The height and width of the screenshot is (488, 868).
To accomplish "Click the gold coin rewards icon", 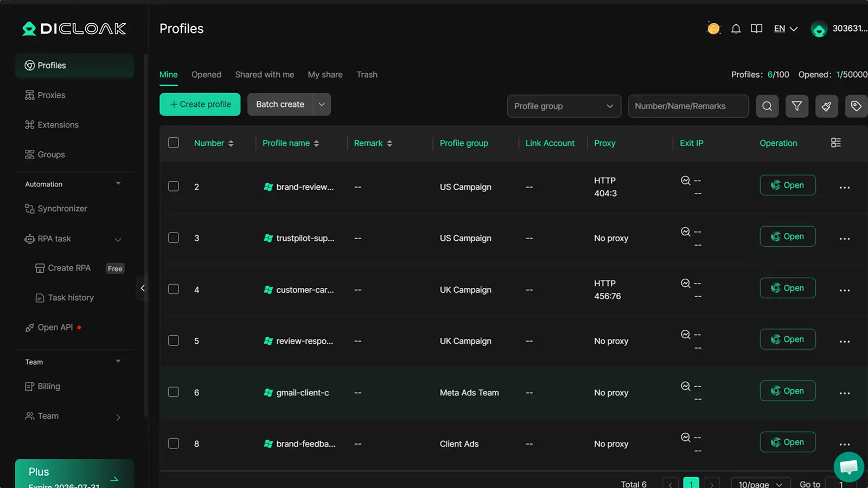I will coord(713,28).
